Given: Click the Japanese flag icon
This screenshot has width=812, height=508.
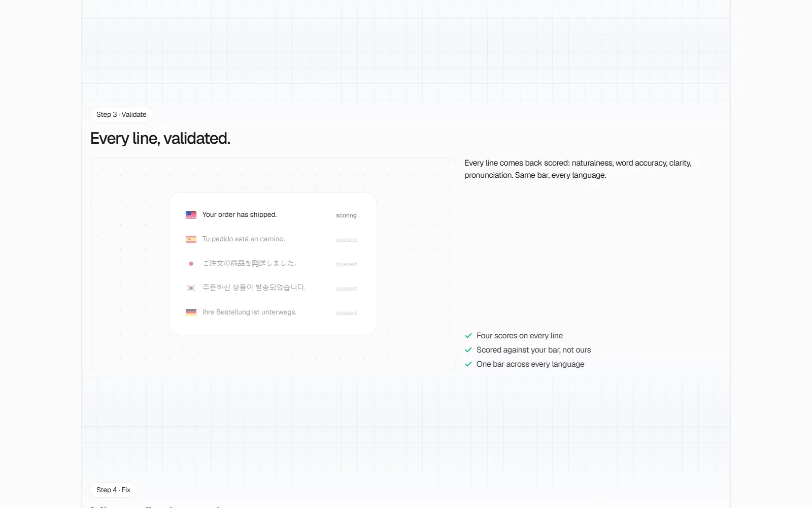Looking at the screenshot, I should 191,264.
